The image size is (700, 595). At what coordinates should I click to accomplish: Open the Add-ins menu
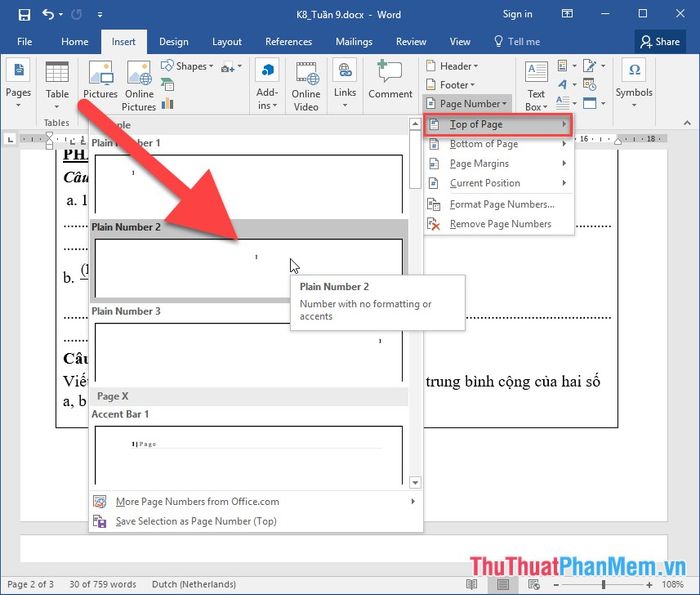point(267,85)
